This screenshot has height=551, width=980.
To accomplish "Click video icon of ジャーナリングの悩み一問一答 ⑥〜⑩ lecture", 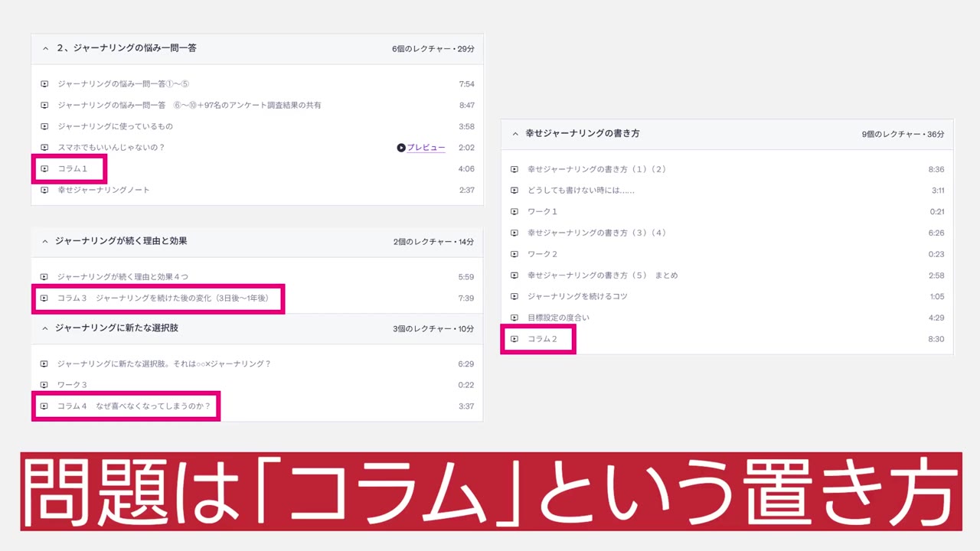I will (44, 106).
